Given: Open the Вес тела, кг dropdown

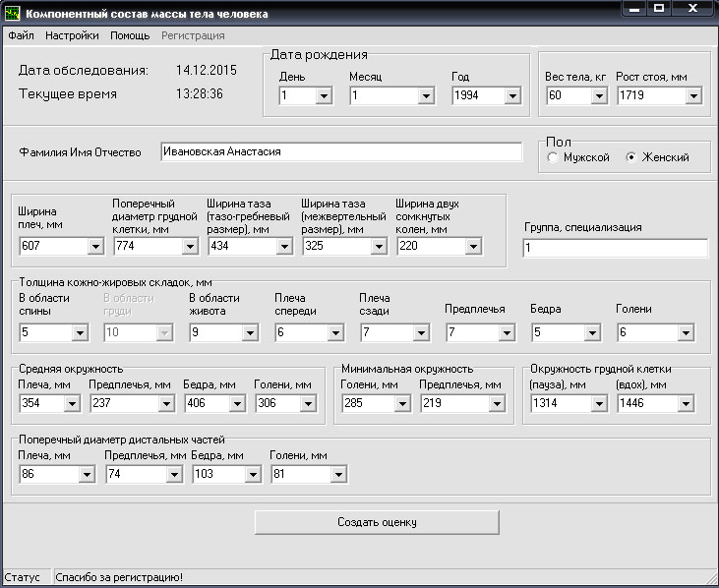Looking at the screenshot, I should [599, 96].
